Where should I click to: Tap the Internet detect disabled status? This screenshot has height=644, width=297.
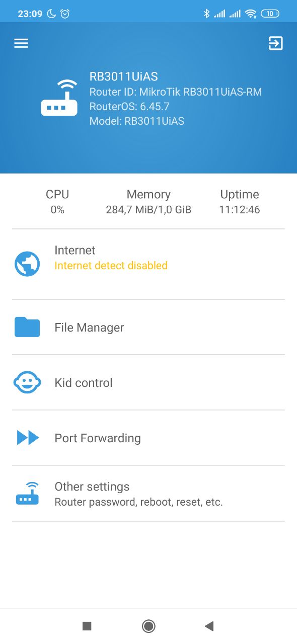tap(111, 266)
